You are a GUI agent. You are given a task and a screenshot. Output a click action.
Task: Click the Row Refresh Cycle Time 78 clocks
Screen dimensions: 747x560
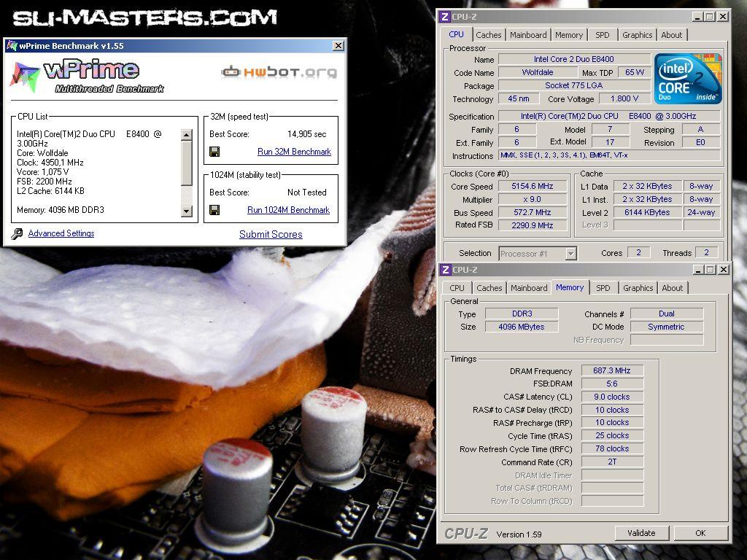612,448
